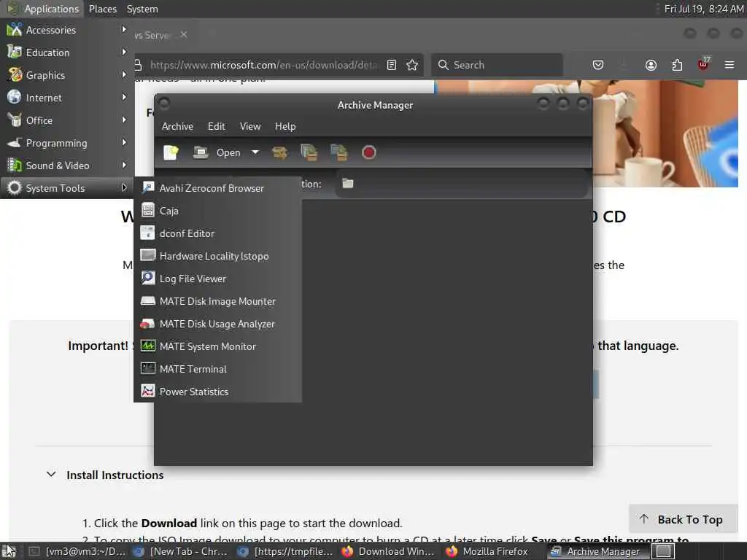The width and height of the screenshot is (747, 560).
Task: Switch to Archive Manager taskbar item
Action: click(x=596, y=551)
